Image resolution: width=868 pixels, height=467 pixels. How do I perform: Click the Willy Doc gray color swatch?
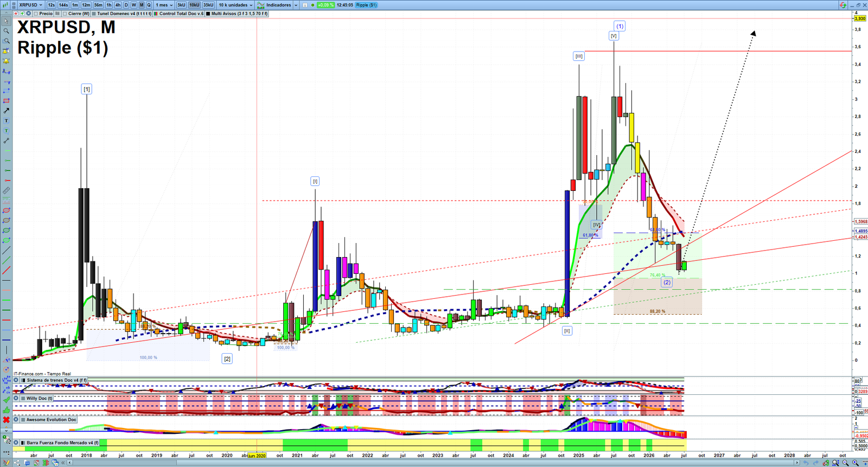pyautogui.click(x=23, y=398)
